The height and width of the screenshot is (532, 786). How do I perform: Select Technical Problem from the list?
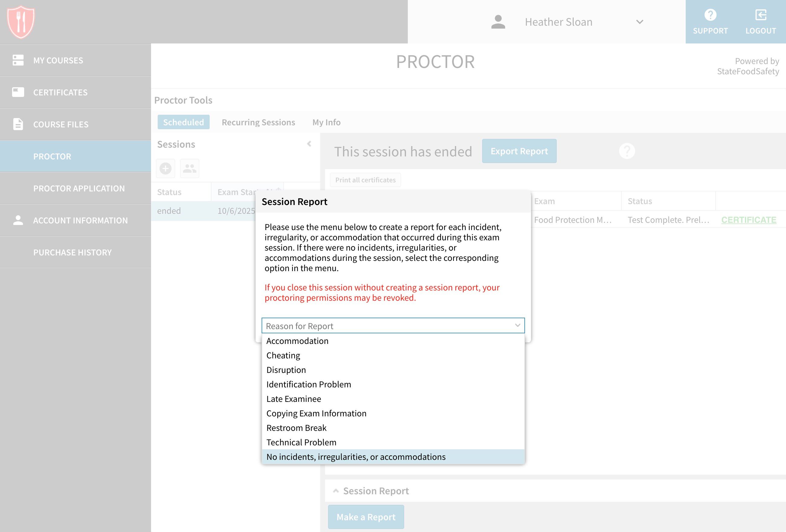point(301,442)
